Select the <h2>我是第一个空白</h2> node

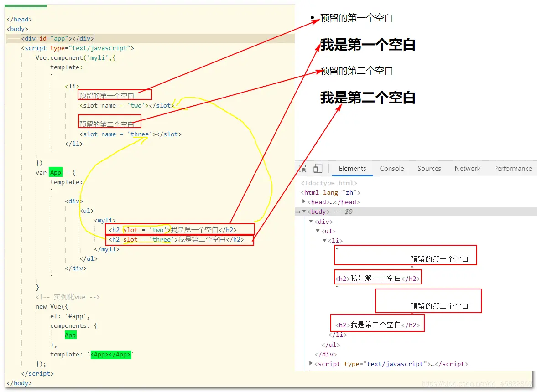click(377, 277)
